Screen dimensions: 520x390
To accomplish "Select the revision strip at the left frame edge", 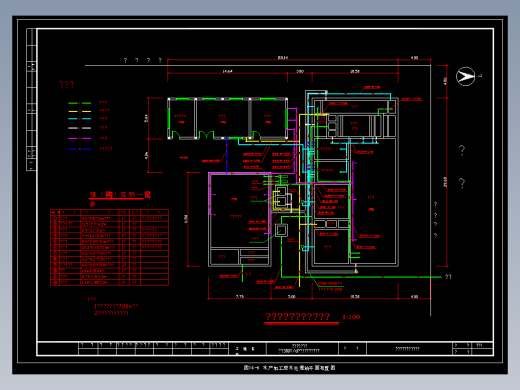I will click(31, 100).
